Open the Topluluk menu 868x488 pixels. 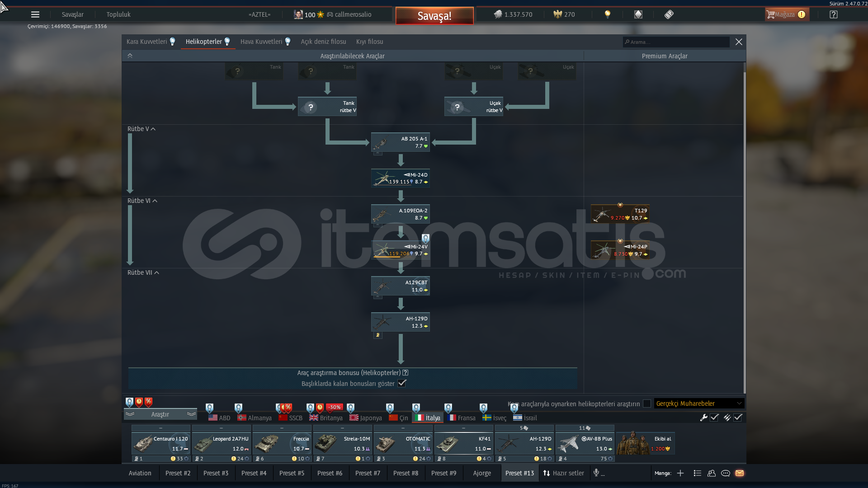click(118, 14)
